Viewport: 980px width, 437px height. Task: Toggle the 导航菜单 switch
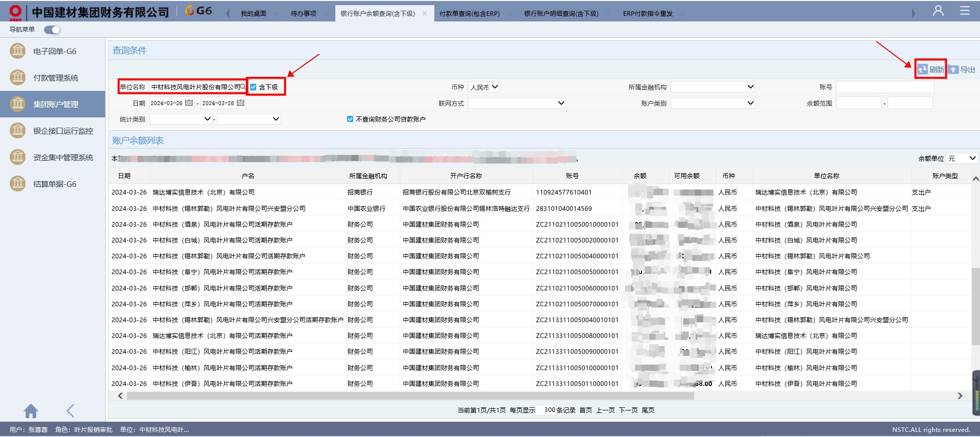52,30
